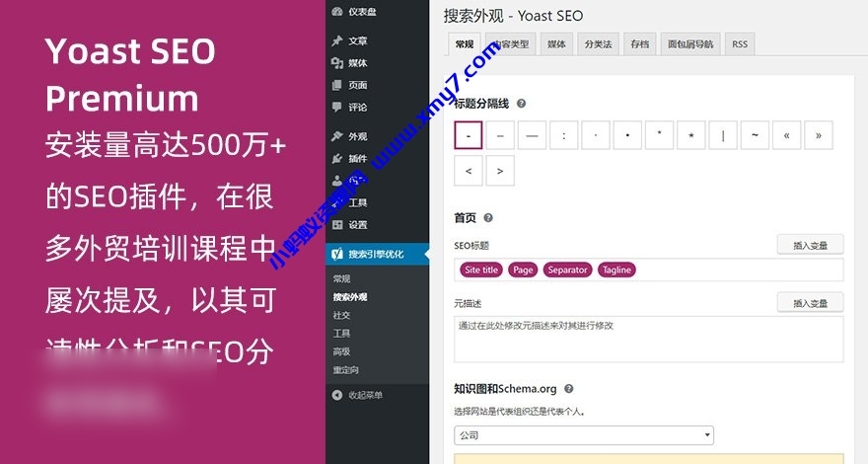Click help icon next to 知识图和Schema.org
Screen dimensions: 868x464
point(568,389)
